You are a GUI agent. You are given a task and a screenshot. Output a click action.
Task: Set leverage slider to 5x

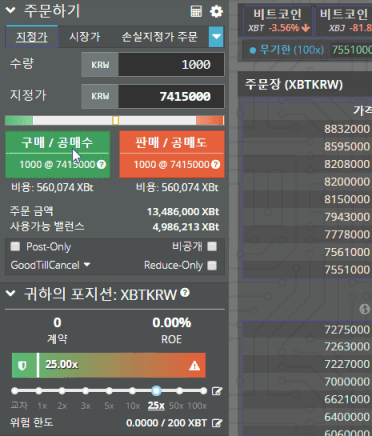pos(109,391)
